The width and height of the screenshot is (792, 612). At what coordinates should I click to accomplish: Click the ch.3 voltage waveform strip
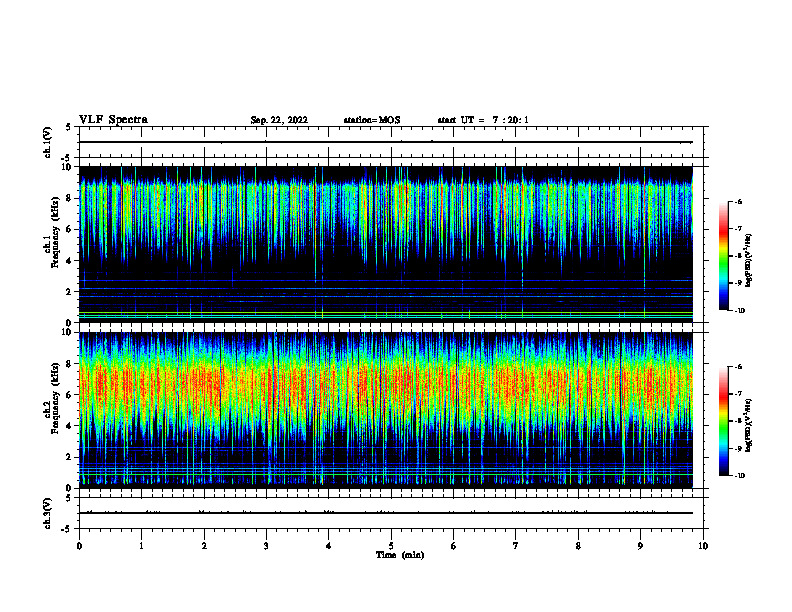pos(391,513)
